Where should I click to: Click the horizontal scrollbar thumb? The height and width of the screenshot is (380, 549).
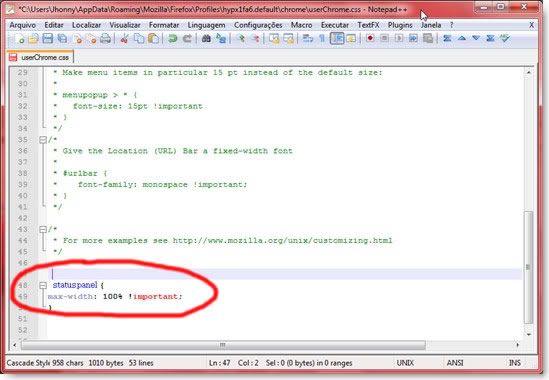[223, 345]
